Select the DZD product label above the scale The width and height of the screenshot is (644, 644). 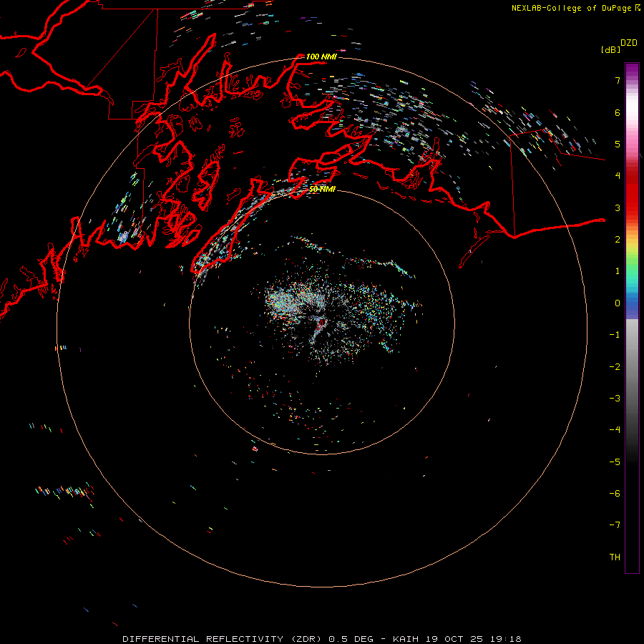coord(629,43)
